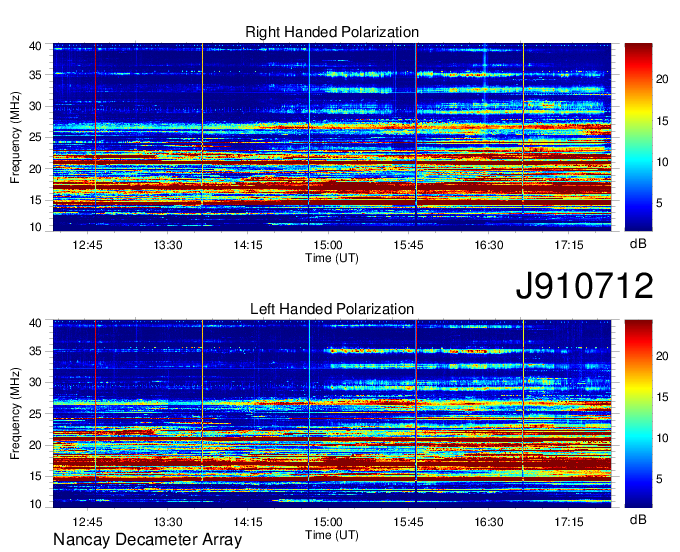This screenshot has width=680, height=552.
Task: Click the Nancay Decameter Array caption
Action: click(x=147, y=540)
